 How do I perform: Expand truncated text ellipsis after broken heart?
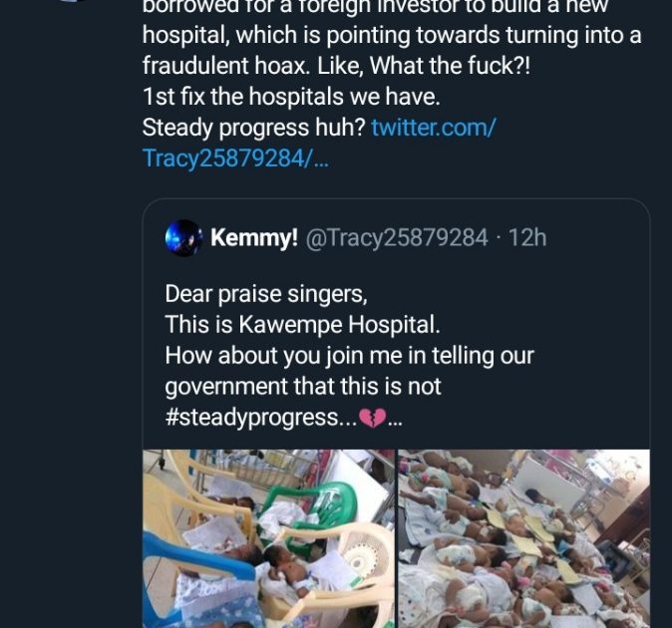click(x=395, y=419)
